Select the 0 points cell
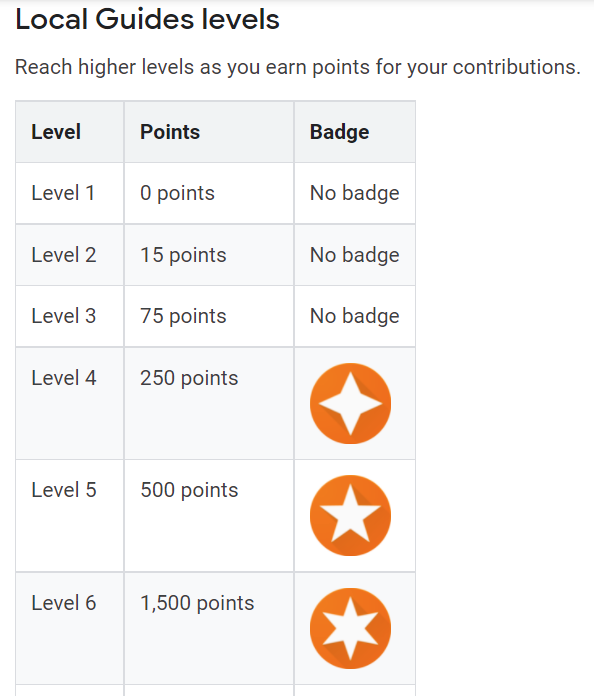This screenshot has height=696, width=594. [209, 193]
